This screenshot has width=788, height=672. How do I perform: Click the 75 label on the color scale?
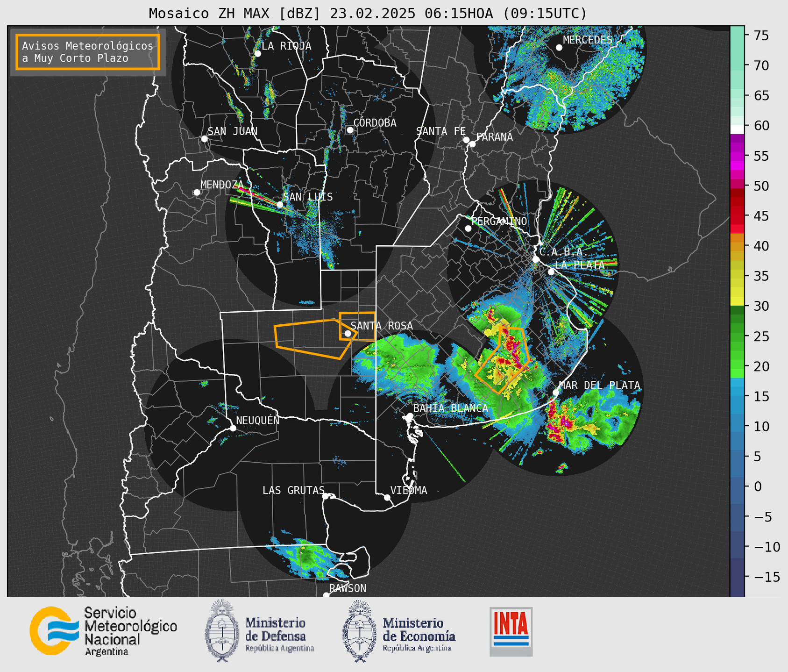[761, 36]
